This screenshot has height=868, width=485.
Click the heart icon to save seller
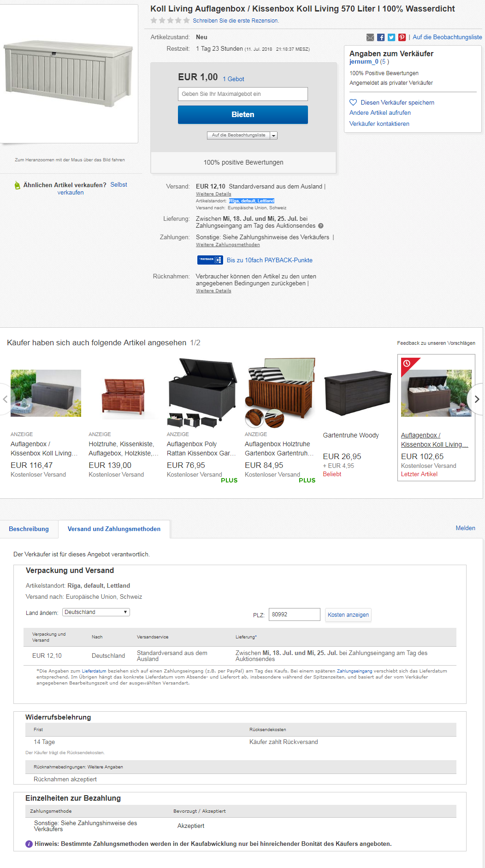[x=353, y=102]
